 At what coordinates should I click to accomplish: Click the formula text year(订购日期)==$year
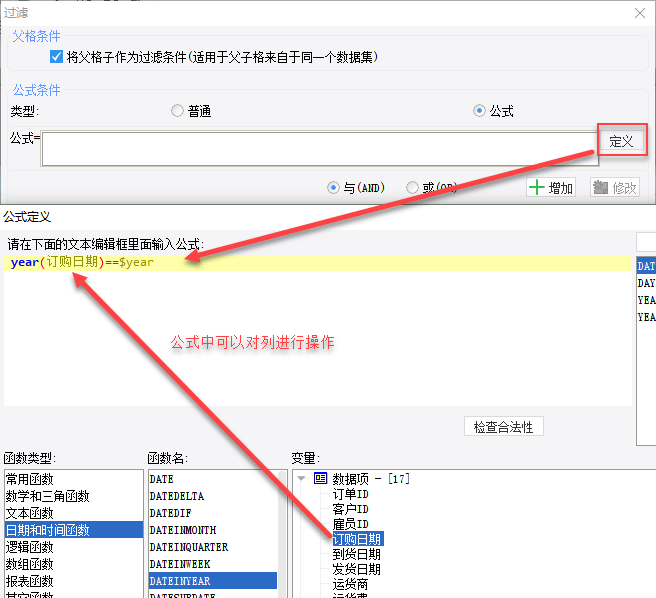click(x=82, y=262)
